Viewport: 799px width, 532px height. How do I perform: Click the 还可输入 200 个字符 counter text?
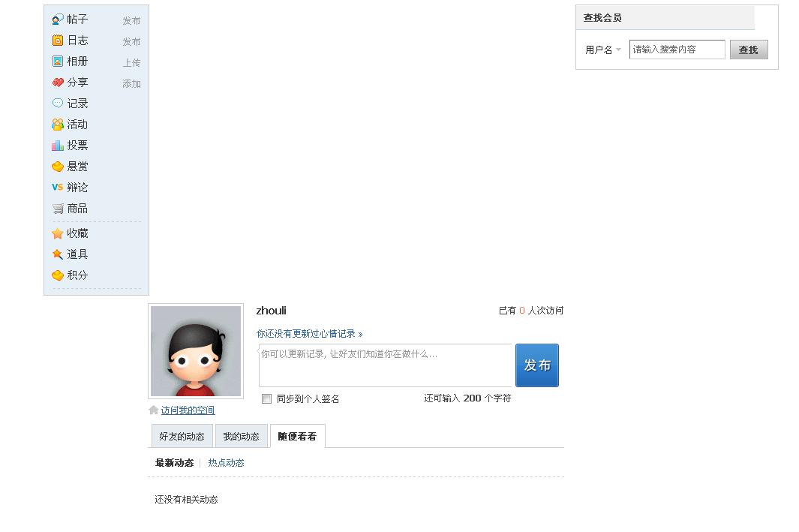coord(467,398)
